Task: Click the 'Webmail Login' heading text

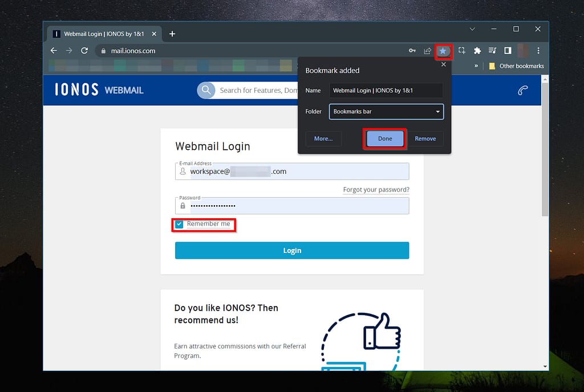Action: 213,146
